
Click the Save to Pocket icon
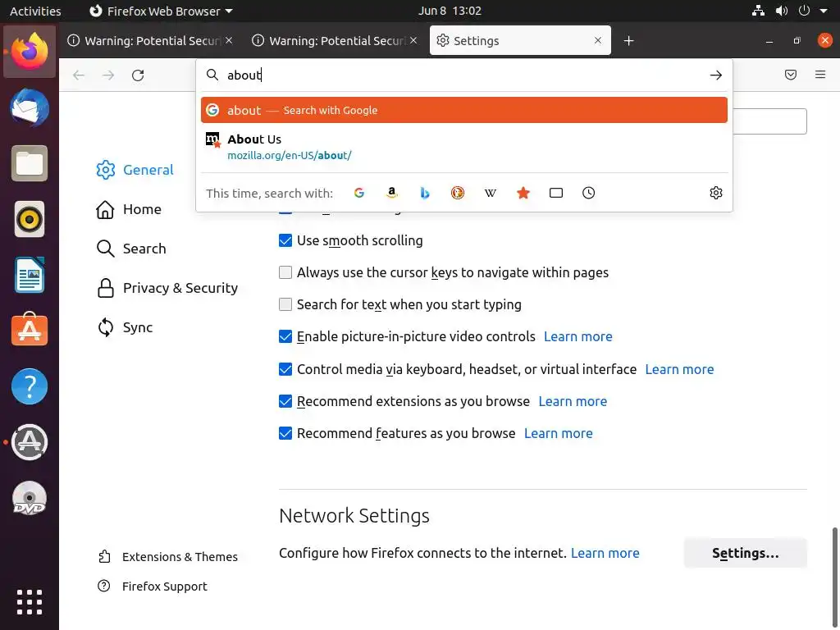click(791, 75)
